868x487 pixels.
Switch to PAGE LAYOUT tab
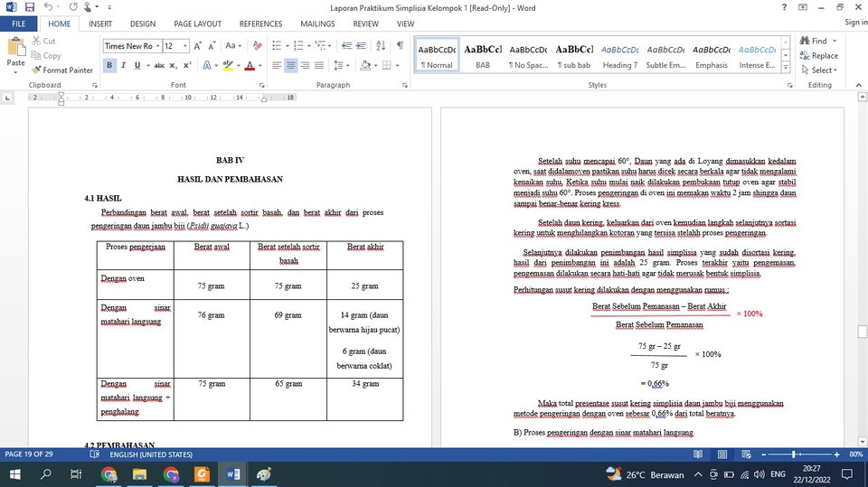pyautogui.click(x=198, y=23)
